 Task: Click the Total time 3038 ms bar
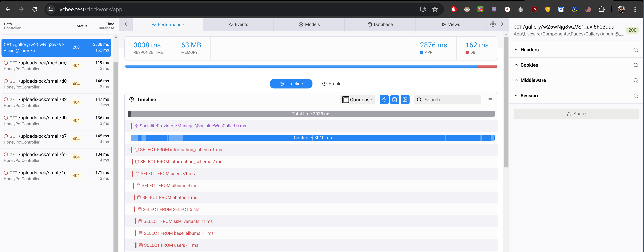[311, 114]
